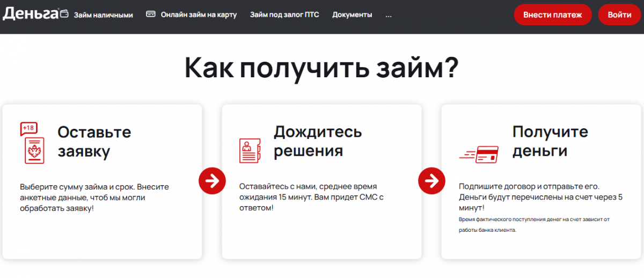
Task: Click the card icon beside Онлайн займ
Action: (x=151, y=14)
